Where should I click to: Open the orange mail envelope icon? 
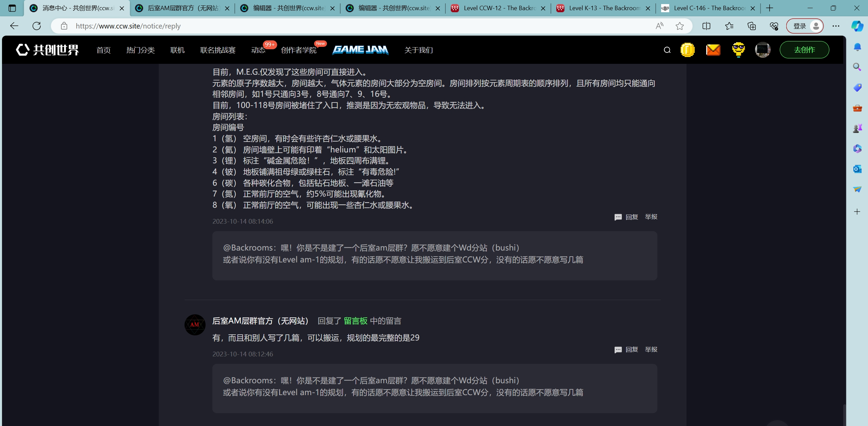pos(713,50)
